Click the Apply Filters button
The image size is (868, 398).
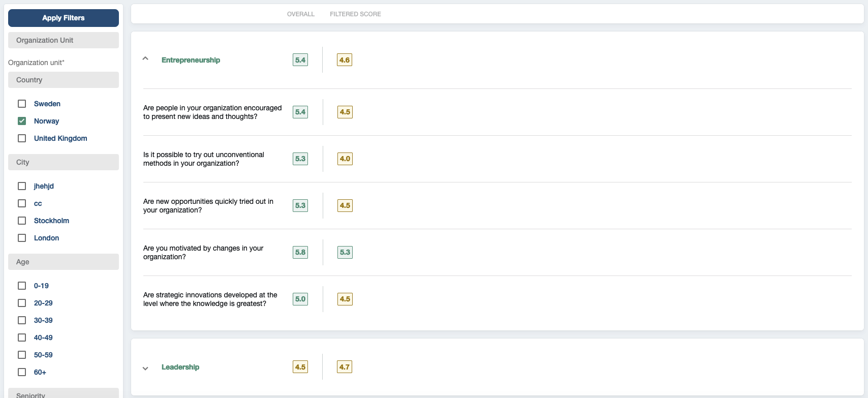click(64, 18)
